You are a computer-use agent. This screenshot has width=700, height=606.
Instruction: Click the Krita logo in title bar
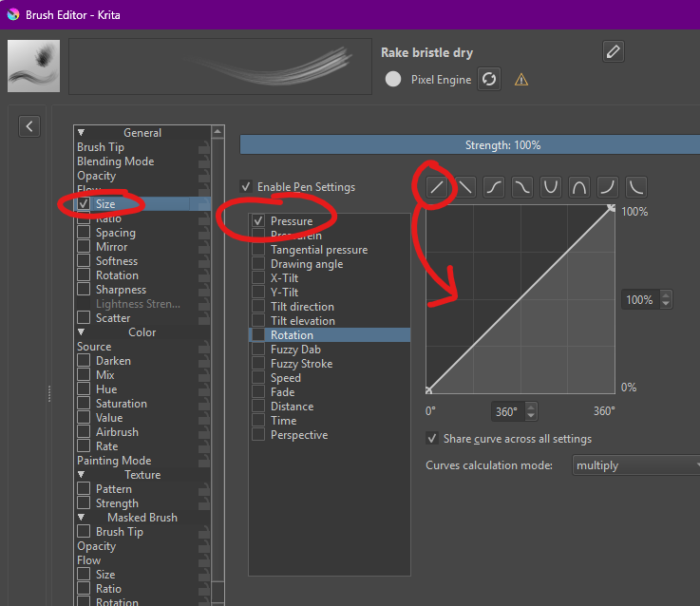[x=13, y=15]
